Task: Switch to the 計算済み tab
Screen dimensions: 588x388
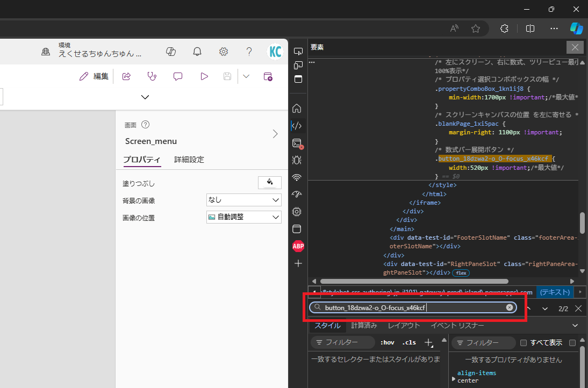Action: pyautogui.click(x=364, y=326)
